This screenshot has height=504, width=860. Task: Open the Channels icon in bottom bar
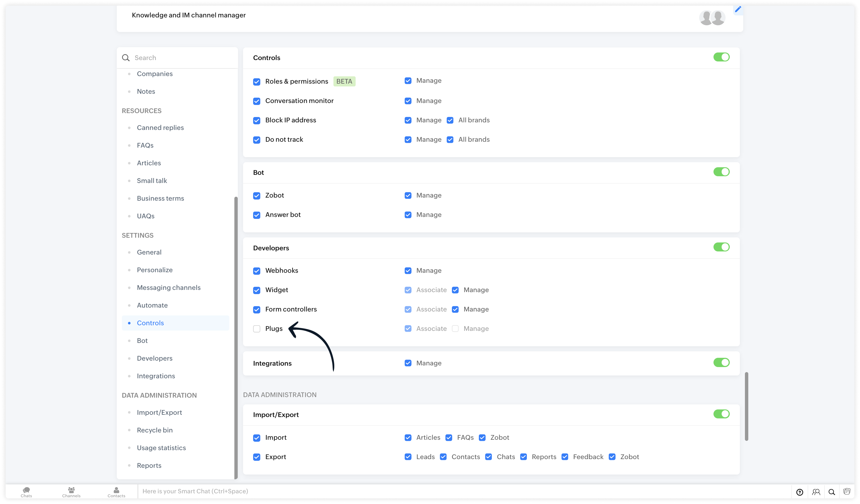pyautogui.click(x=71, y=492)
